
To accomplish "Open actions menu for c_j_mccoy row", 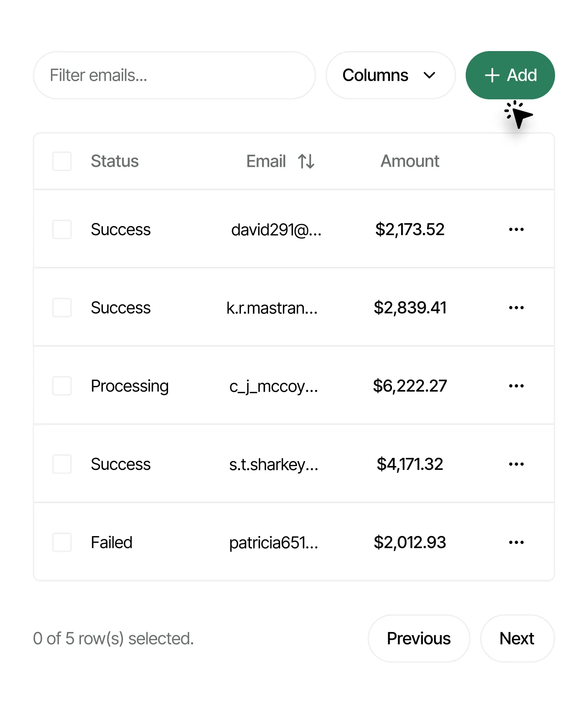I will 516,386.
